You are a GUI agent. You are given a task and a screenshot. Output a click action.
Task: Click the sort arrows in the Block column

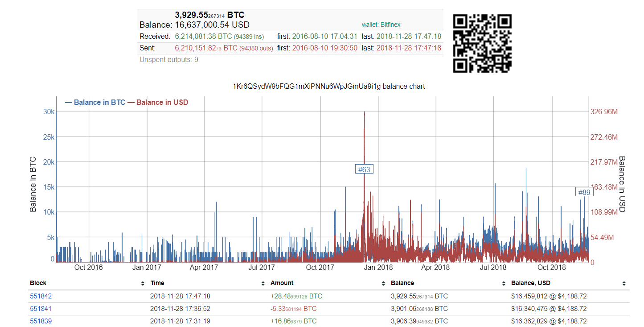click(x=143, y=283)
